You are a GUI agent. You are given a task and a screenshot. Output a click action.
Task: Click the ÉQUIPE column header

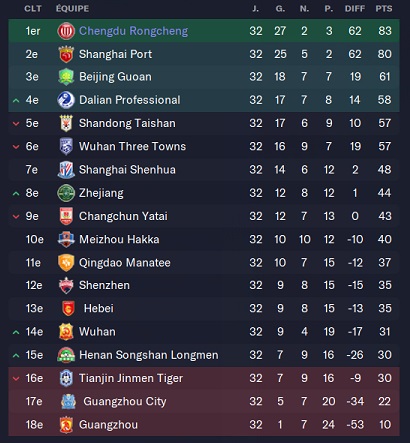click(72, 8)
